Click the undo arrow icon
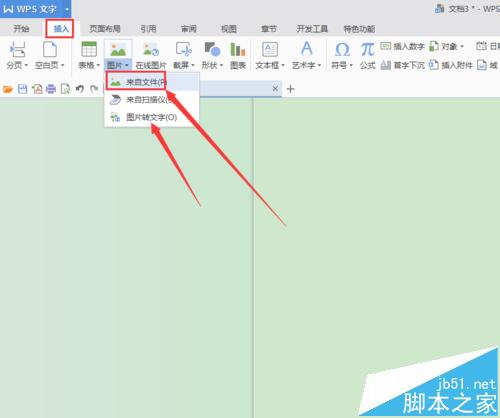This screenshot has height=418, width=500. coord(79,89)
